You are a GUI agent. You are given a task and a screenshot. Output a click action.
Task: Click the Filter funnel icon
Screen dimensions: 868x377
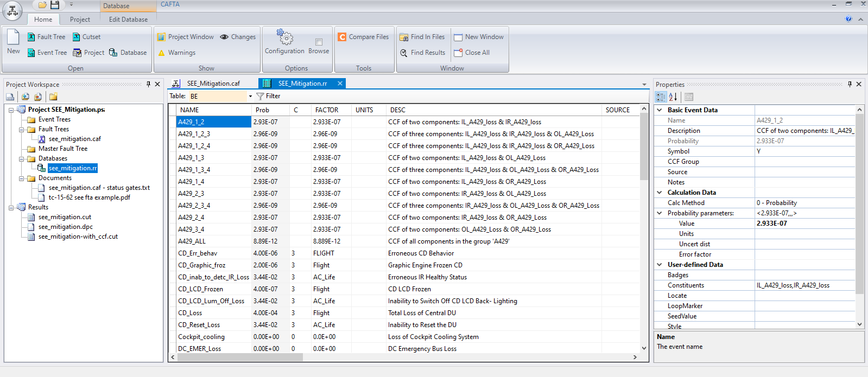click(260, 97)
